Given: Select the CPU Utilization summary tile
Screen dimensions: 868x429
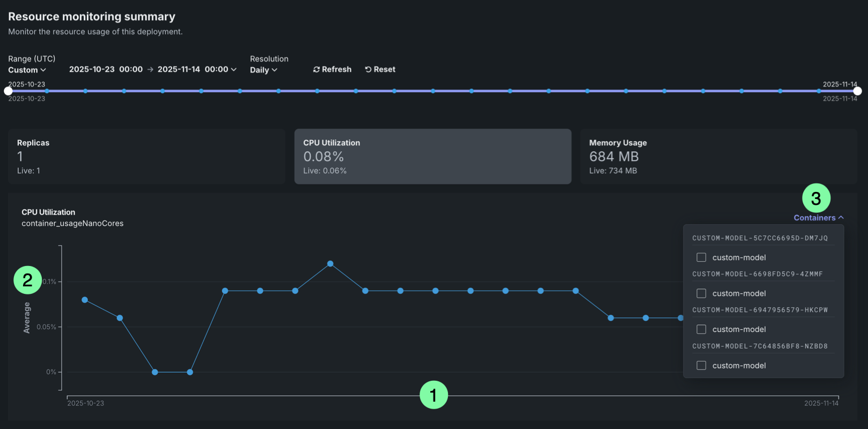Looking at the screenshot, I should tap(432, 157).
